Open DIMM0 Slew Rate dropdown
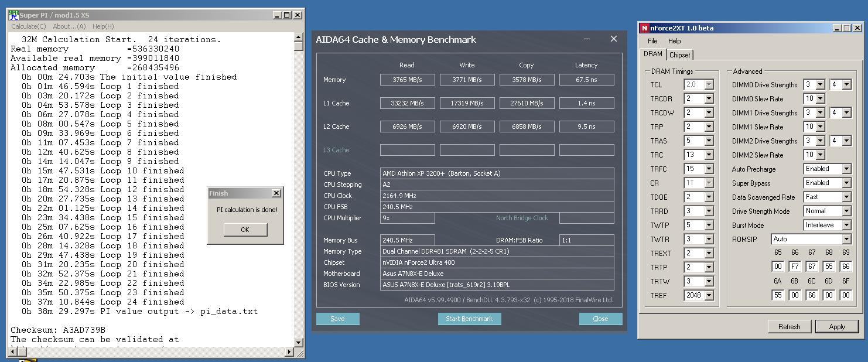Image resolution: width=868 pixels, height=362 pixels. (819, 98)
